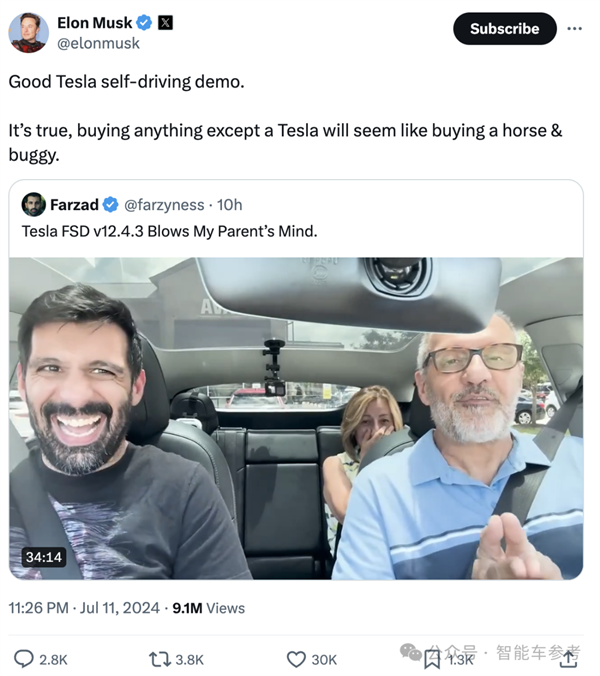Click Farzad's small avatar in quoted tweet

pyautogui.click(x=33, y=204)
